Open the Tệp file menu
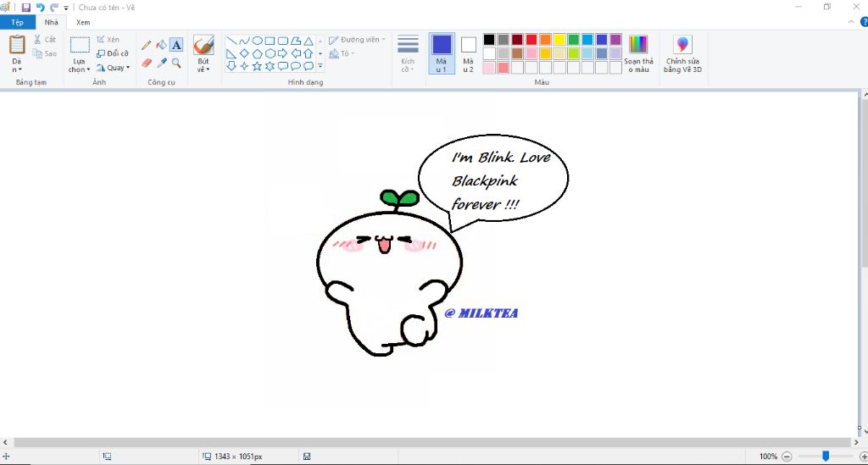Viewport: 868px width, 465px height. (x=17, y=22)
